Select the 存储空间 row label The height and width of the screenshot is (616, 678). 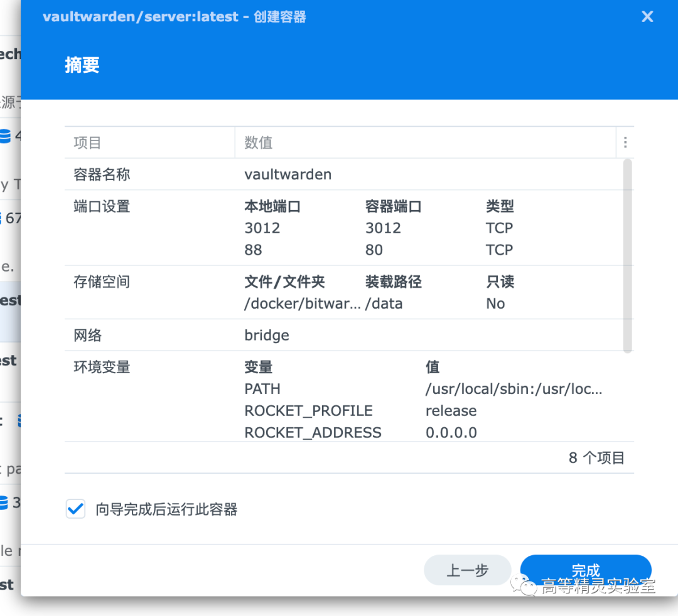pos(102,282)
